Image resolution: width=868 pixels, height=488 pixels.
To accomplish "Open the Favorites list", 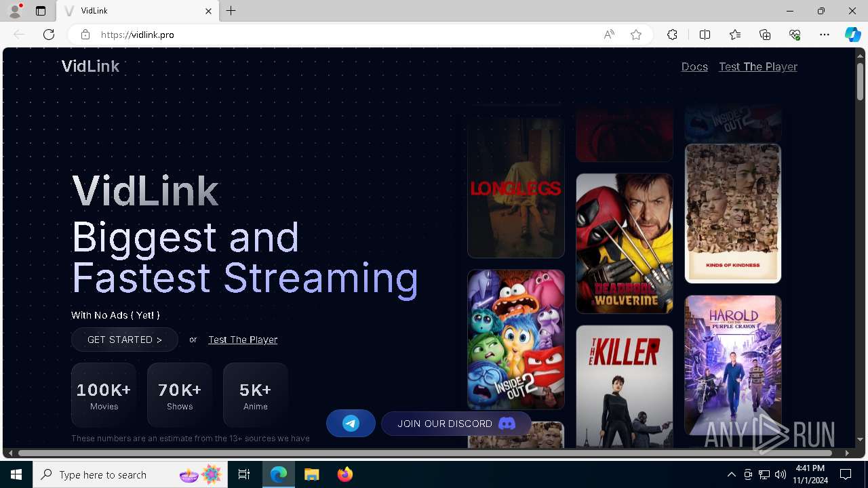I will pyautogui.click(x=735, y=35).
